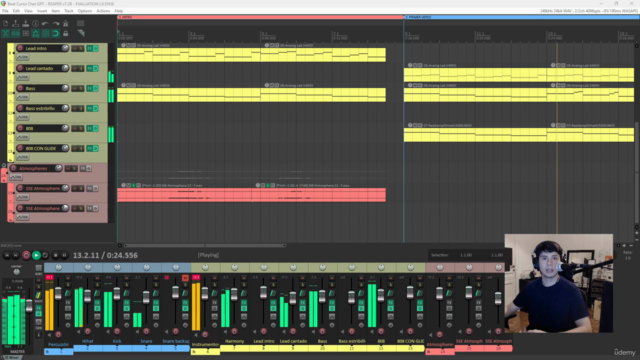Toggle ripple editing toolbar icon
Viewport: 640px width, 360px height.
25,33
